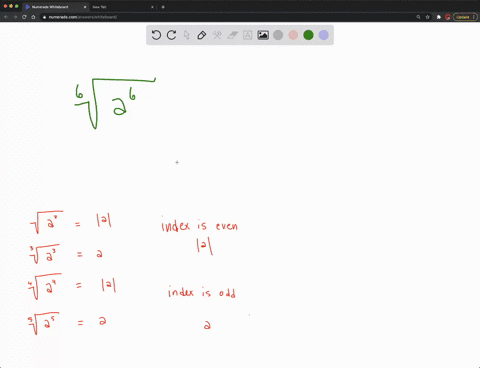Choose the green pen color

pyautogui.click(x=309, y=35)
